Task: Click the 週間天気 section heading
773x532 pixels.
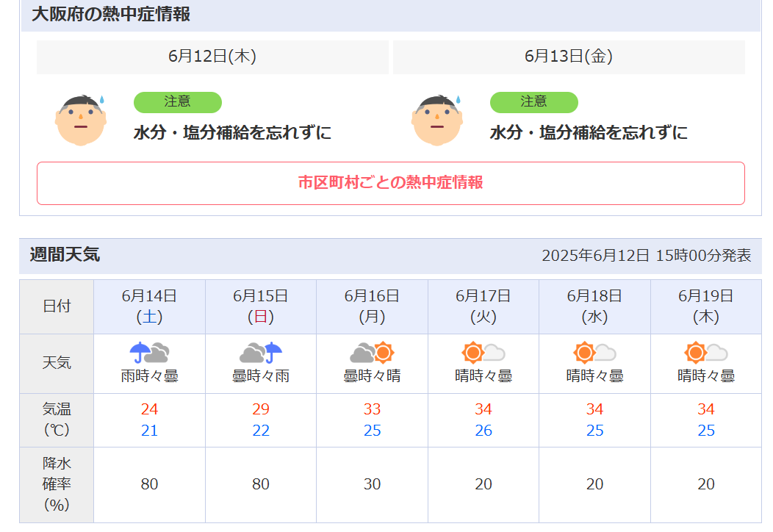Action: click(65, 255)
